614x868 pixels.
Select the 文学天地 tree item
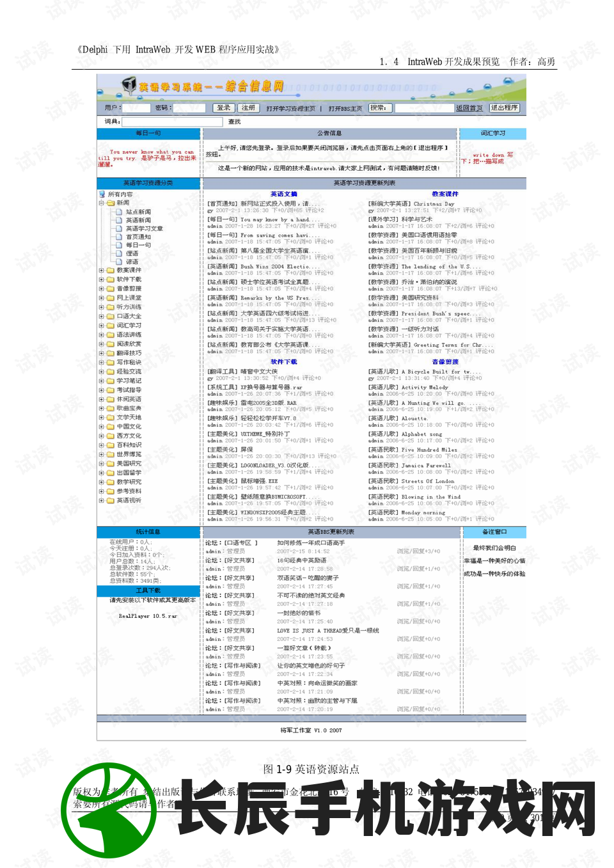[x=129, y=418]
